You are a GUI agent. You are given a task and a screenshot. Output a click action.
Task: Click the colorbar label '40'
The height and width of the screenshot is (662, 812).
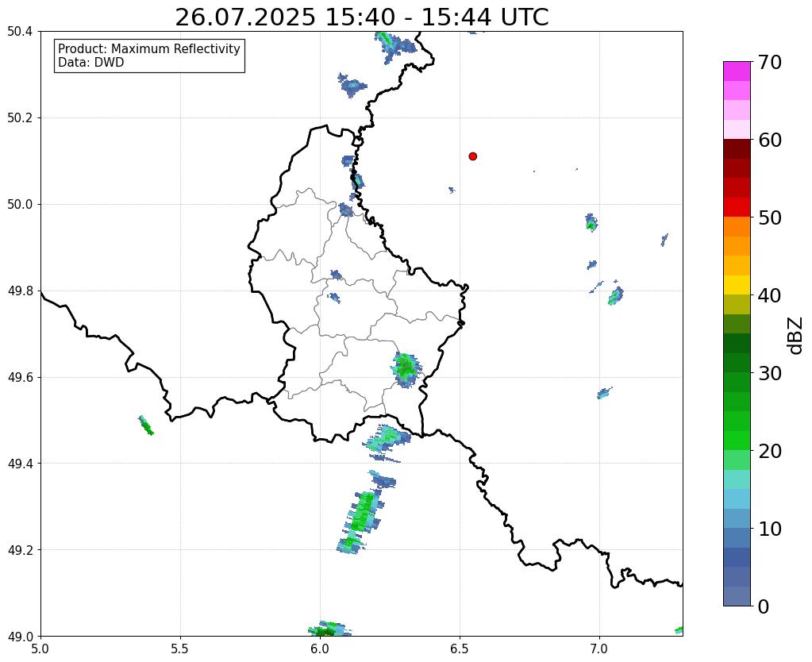(x=769, y=295)
